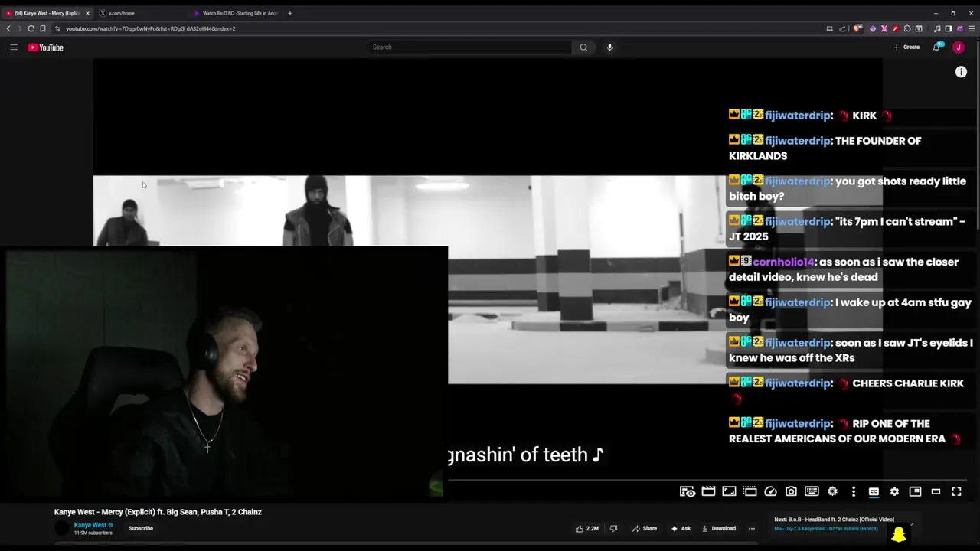The image size is (980, 551).
Task: Open the Kanye West channel link
Action: click(x=90, y=525)
